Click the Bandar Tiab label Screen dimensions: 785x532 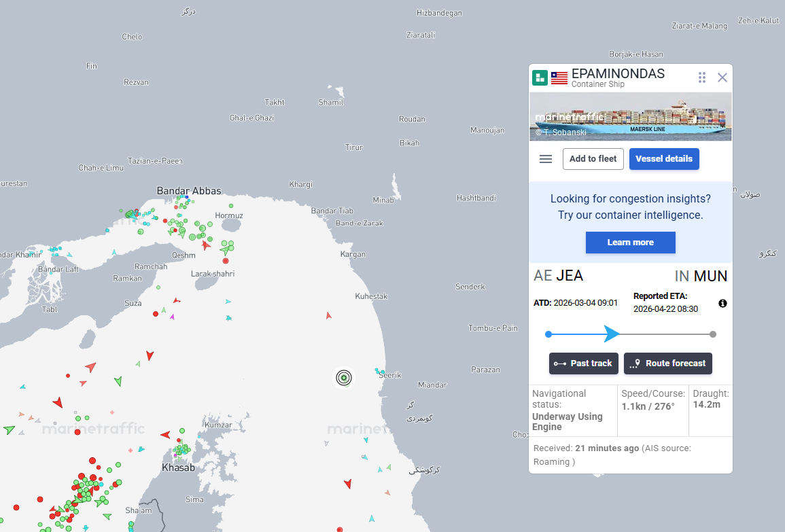point(332,211)
